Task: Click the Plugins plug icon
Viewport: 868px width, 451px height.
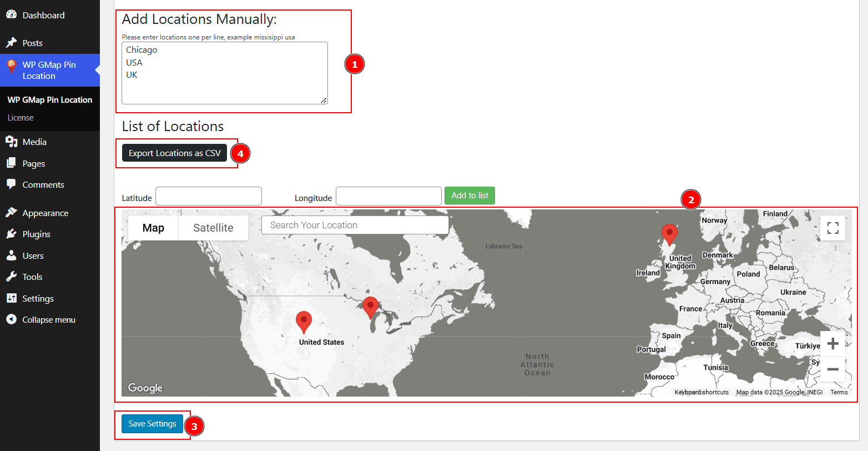Action: click(11, 234)
